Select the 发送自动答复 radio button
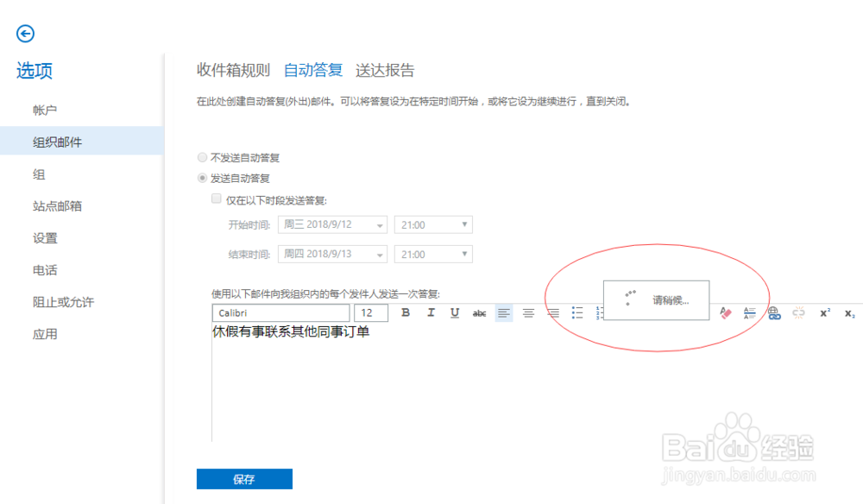 (x=202, y=178)
